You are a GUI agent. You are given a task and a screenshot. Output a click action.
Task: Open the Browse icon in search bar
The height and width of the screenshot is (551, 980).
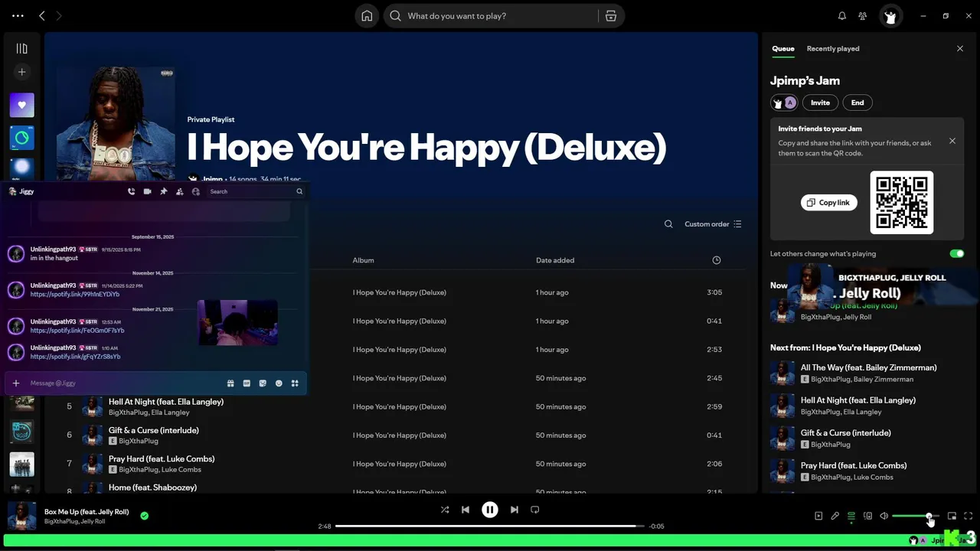click(610, 15)
